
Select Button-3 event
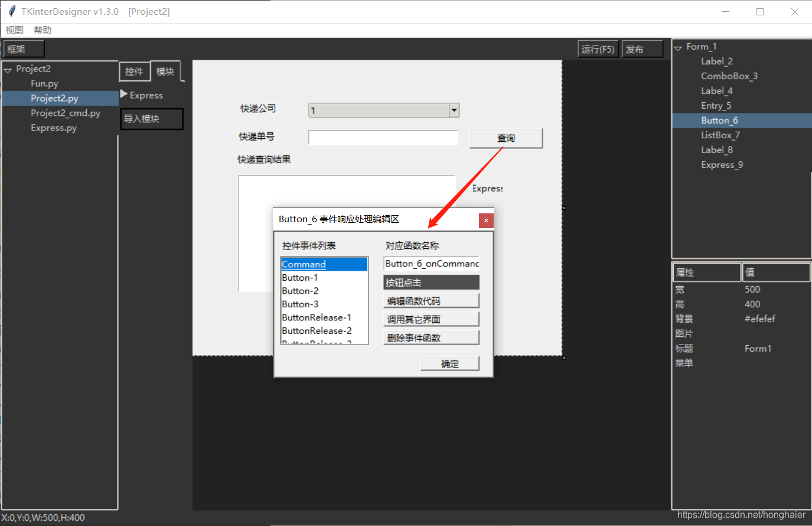coord(324,304)
